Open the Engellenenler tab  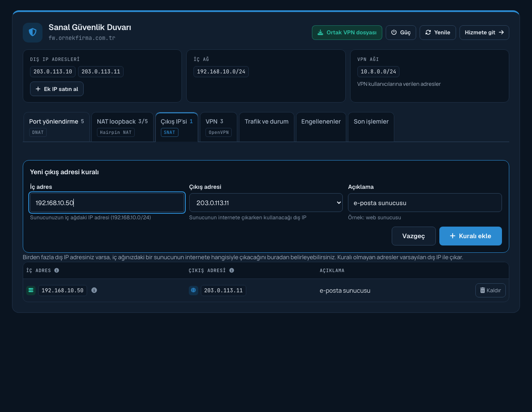click(x=321, y=127)
